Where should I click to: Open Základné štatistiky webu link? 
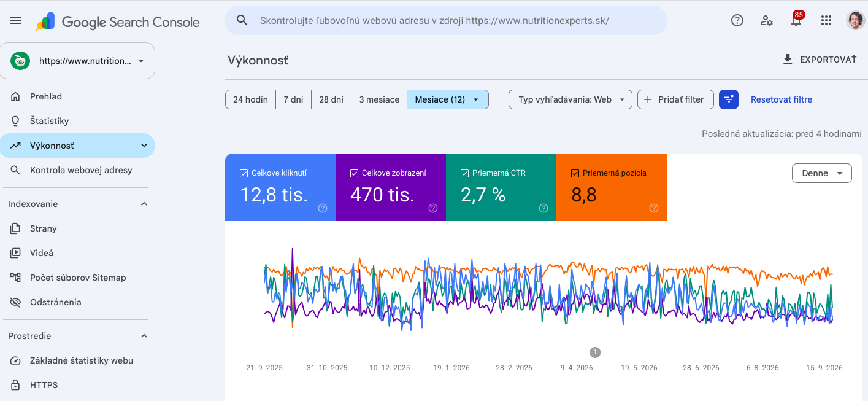coord(77,360)
